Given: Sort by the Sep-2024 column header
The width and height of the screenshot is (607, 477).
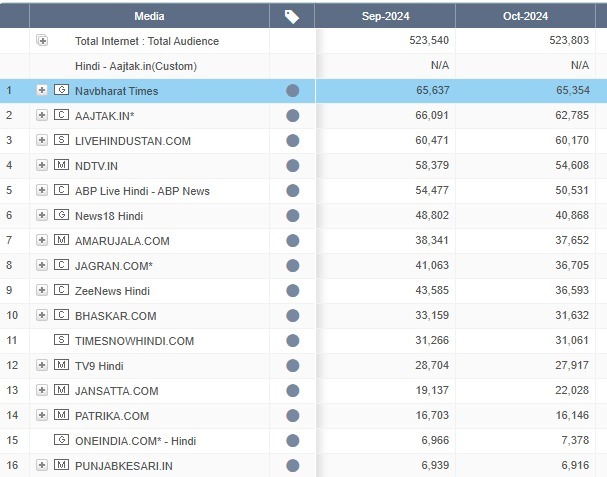Looking at the screenshot, I should [x=385, y=16].
